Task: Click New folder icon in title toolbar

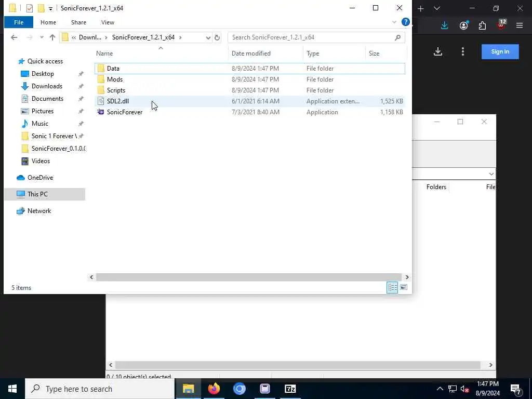Action: click(41, 8)
